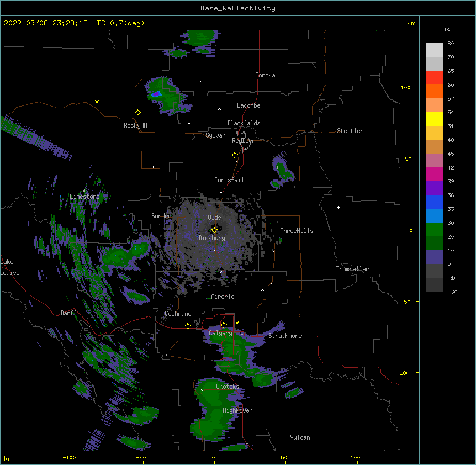Click the Olds town label
Viewport: 476px width, 465px height.
tap(214, 218)
